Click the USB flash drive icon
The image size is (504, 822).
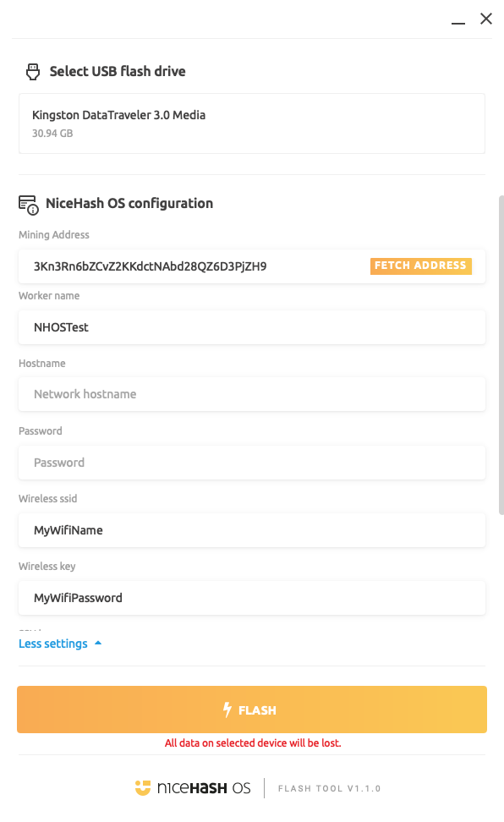point(32,72)
